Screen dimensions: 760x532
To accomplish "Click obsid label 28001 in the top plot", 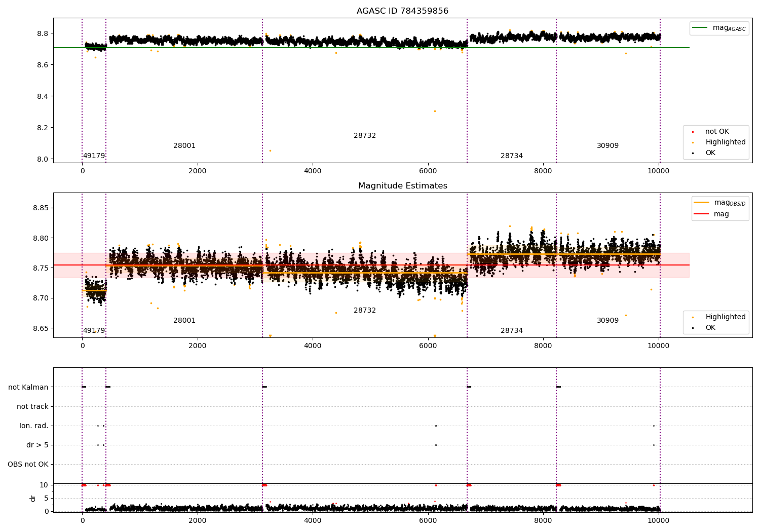I will point(184,146).
